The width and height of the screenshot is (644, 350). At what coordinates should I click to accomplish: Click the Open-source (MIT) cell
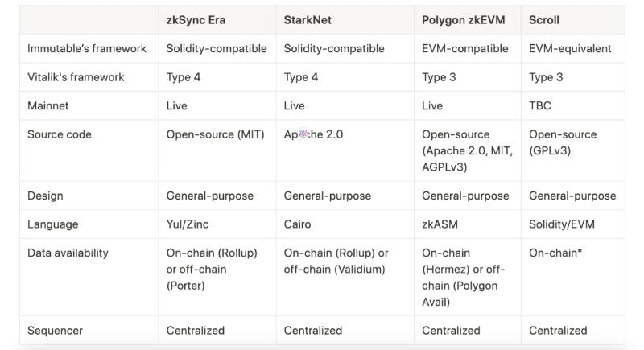pyautogui.click(x=216, y=135)
